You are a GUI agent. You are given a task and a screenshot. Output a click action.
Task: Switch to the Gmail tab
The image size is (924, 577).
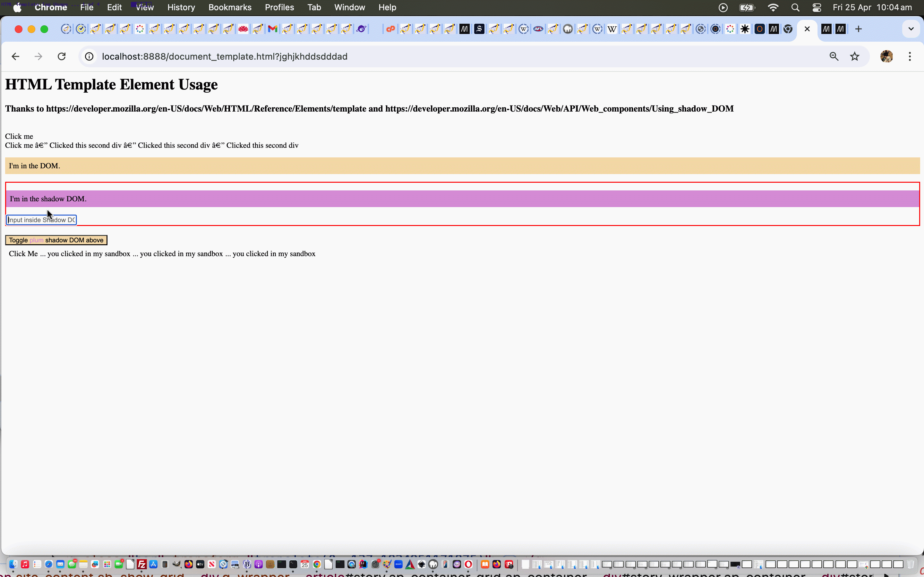click(x=272, y=29)
